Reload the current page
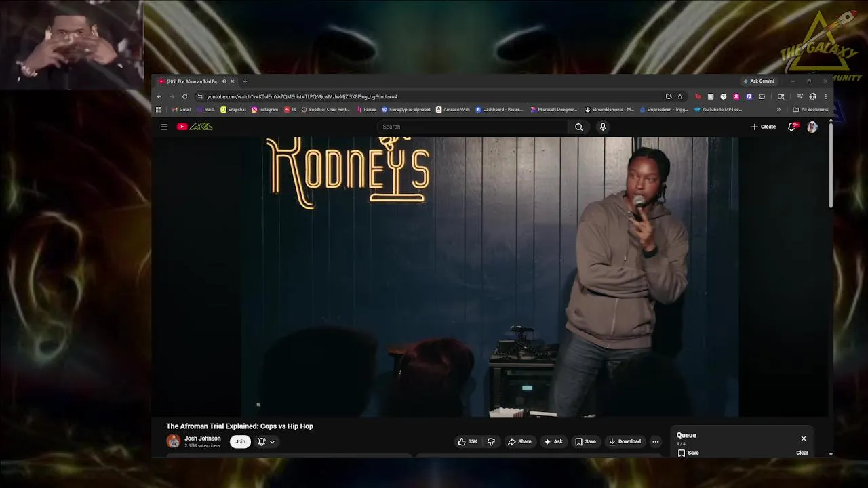 (x=184, y=96)
